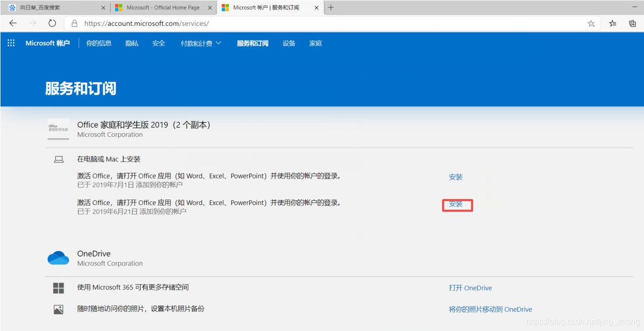Click the 打开 OneDrive link
The height and width of the screenshot is (331, 644).
470,288
